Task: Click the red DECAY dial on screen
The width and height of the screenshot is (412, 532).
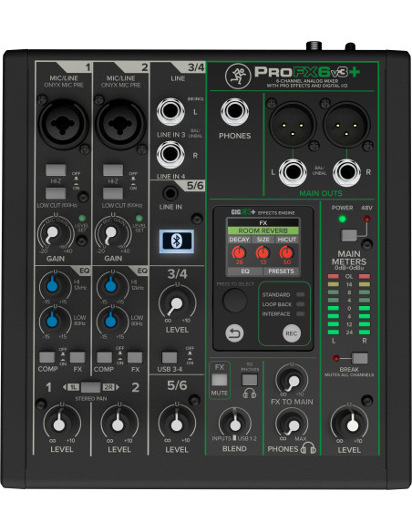Action: (239, 252)
